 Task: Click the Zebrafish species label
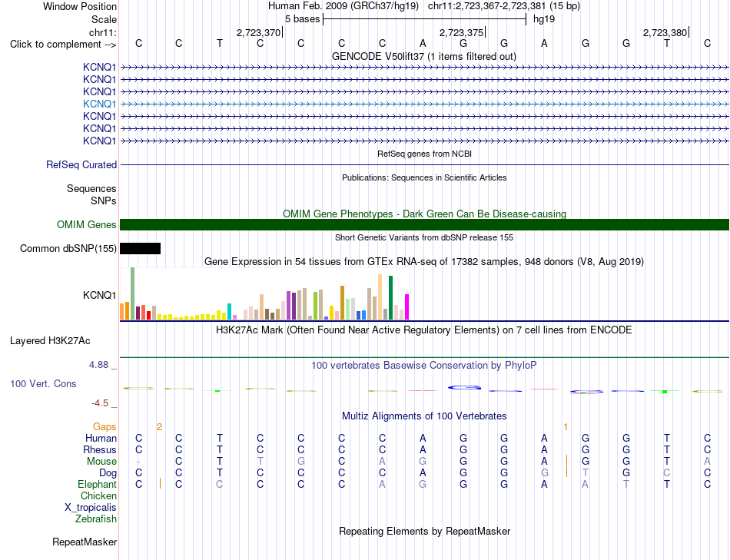click(x=96, y=519)
